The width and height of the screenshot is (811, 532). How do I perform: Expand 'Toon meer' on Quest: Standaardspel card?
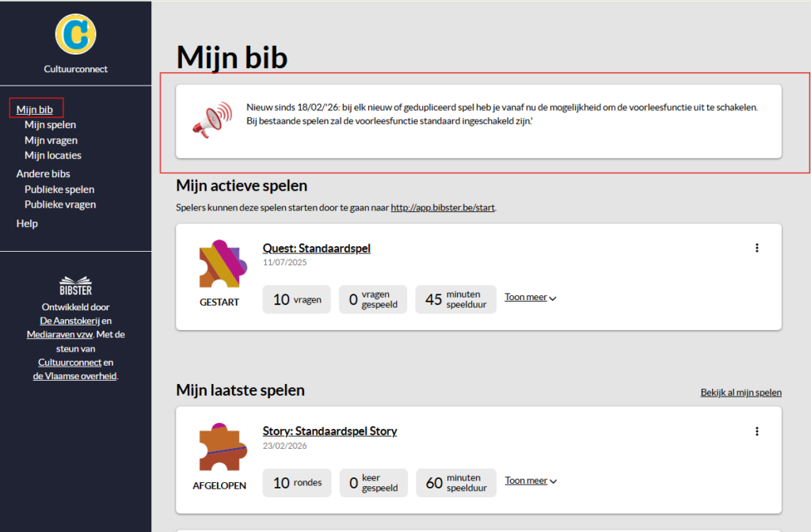tap(530, 298)
